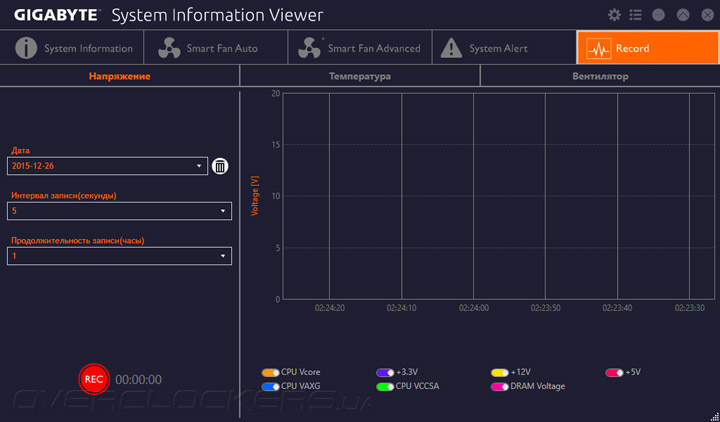This screenshot has height=422, width=720.
Task: Switch to the Температура sub-tab
Action: click(360, 76)
